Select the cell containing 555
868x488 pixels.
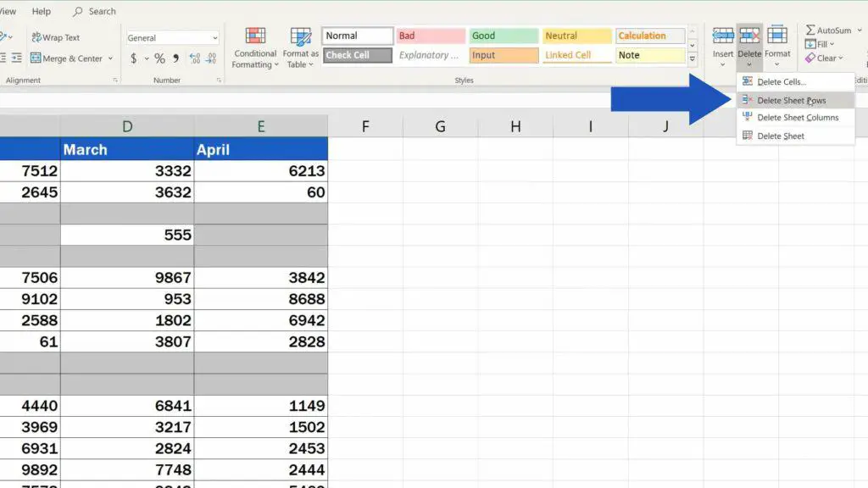tap(127, 234)
